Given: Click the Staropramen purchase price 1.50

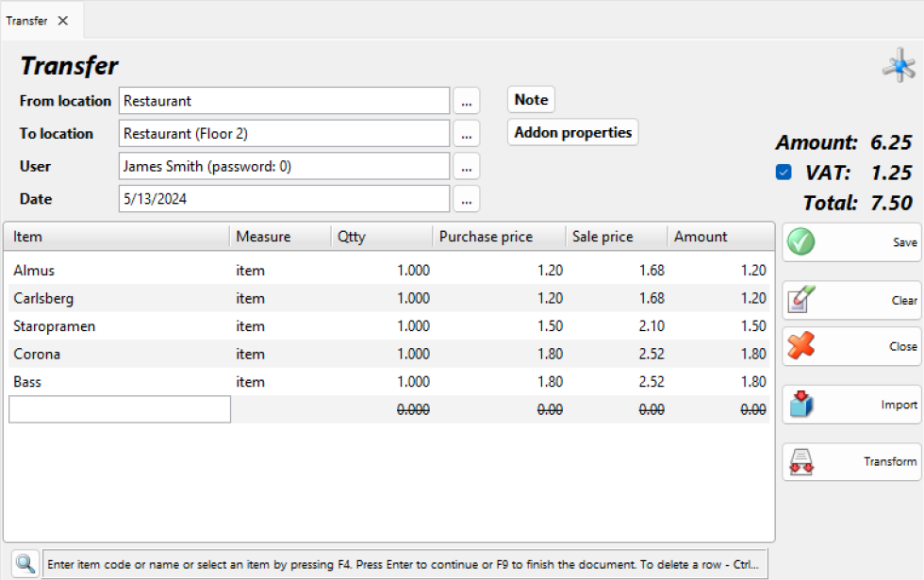Looking at the screenshot, I should [x=550, y=326].
